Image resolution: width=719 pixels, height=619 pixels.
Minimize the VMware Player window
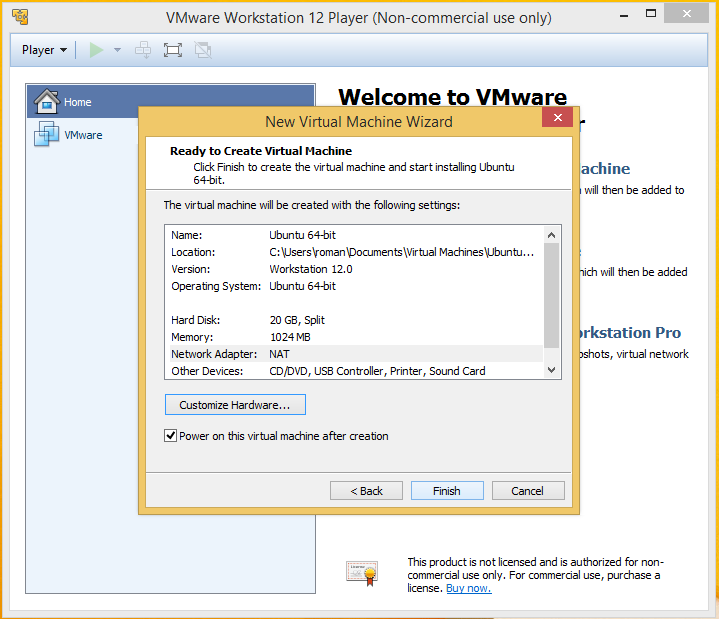click(x=624, y=16)
